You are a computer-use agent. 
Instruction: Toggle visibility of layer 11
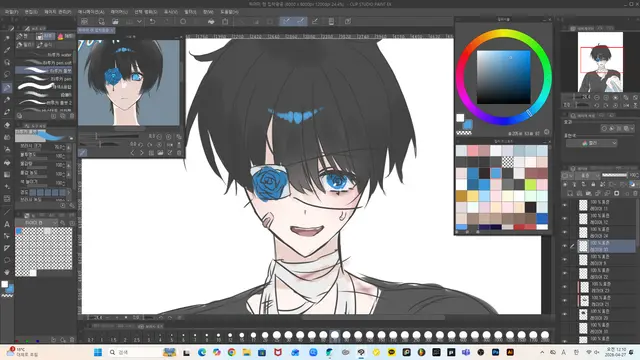[565, 205]
